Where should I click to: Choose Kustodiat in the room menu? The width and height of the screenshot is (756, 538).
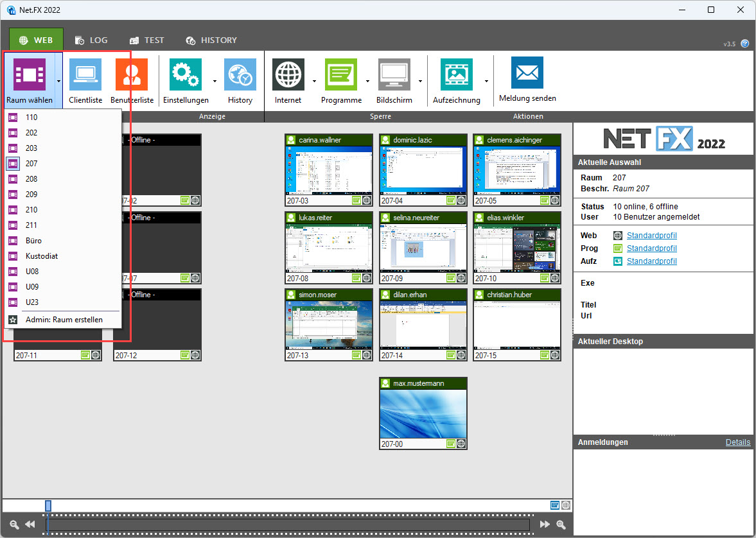coord(63,256)
